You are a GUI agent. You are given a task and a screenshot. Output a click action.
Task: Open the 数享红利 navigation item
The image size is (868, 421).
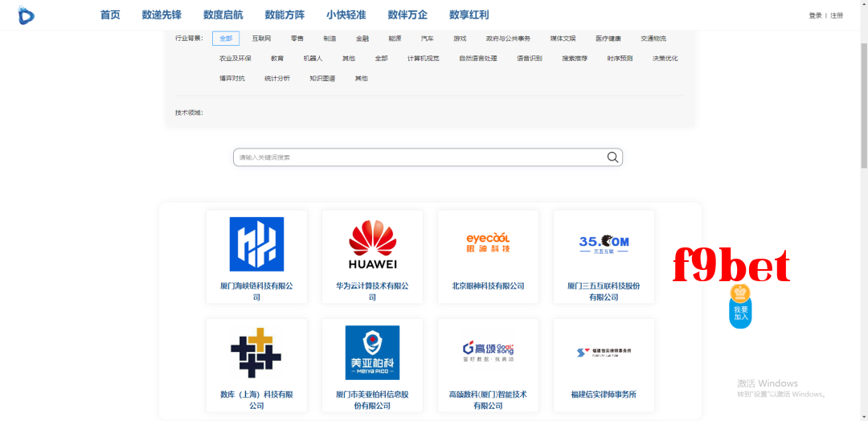469,15
